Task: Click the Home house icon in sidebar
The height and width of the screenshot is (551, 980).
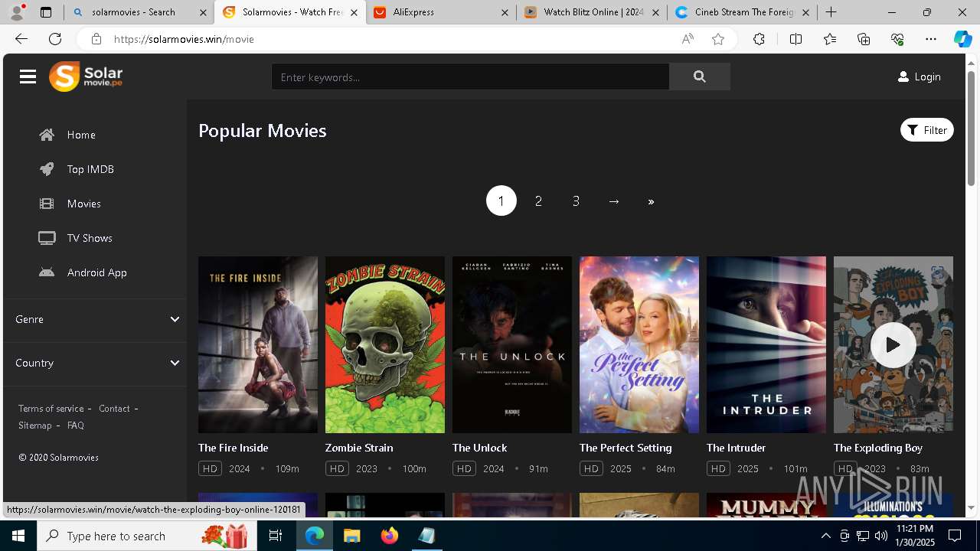Action: pyautogui.click(x=47, y=135)
